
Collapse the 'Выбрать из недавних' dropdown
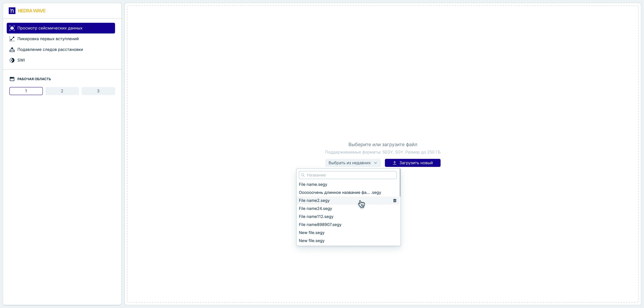point(353,163)
